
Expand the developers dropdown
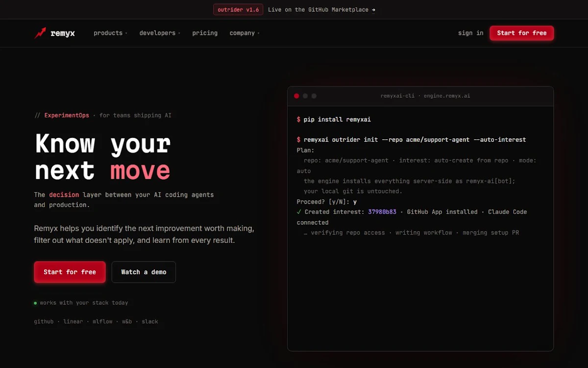(160, 33)
